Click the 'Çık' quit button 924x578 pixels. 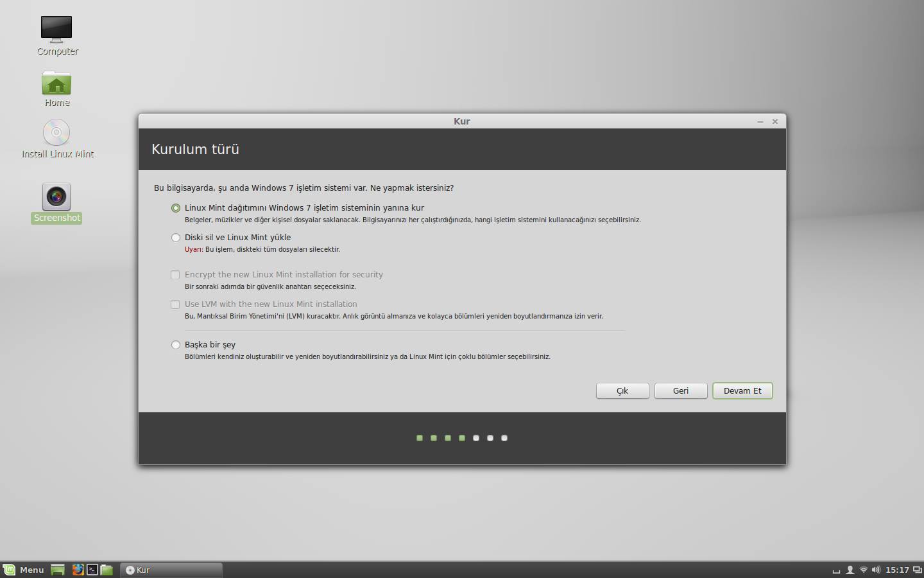click(x=622, y=391)
